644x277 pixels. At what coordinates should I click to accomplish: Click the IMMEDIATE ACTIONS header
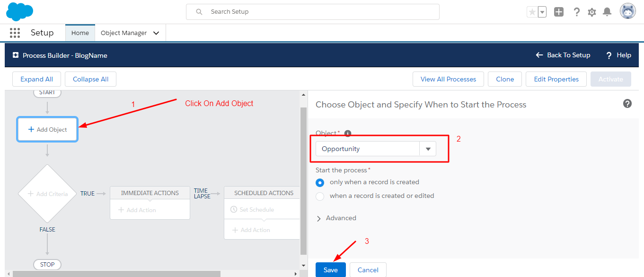(150, 193)
